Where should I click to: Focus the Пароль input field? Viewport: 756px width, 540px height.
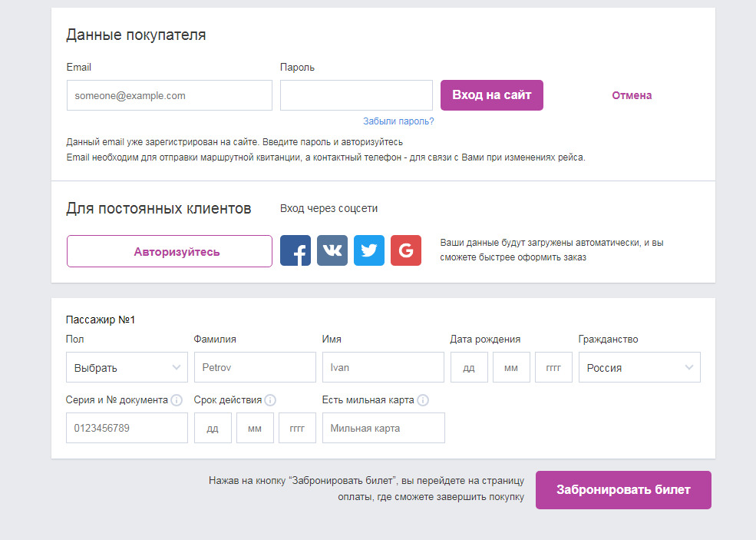(356, 95)
